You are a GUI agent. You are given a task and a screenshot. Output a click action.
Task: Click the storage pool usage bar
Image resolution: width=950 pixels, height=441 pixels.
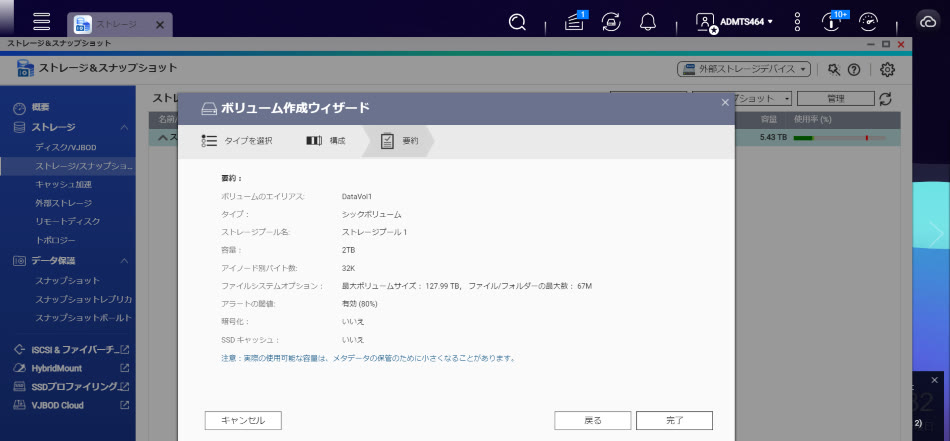pos(840,138)
